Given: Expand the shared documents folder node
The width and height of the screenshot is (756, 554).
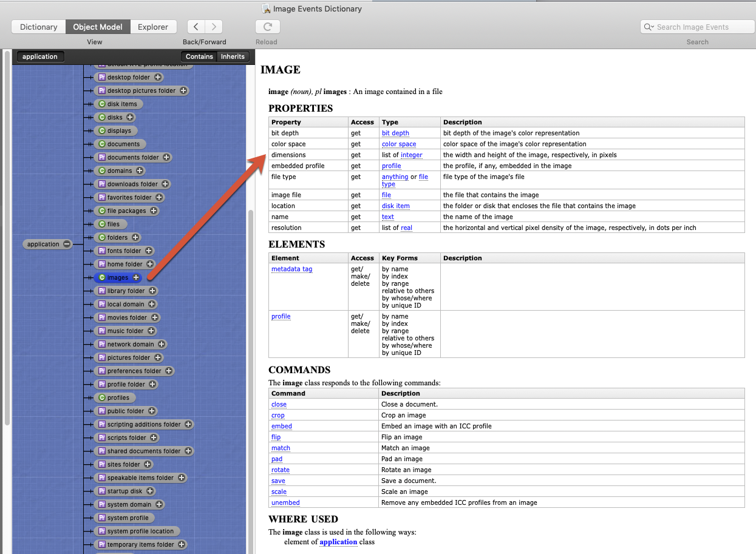Looking at the screenshot, I should 188,451.
